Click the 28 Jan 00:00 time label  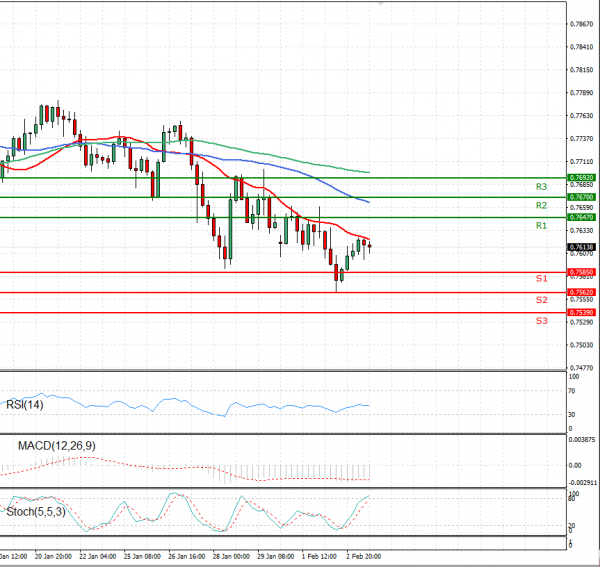231,556
